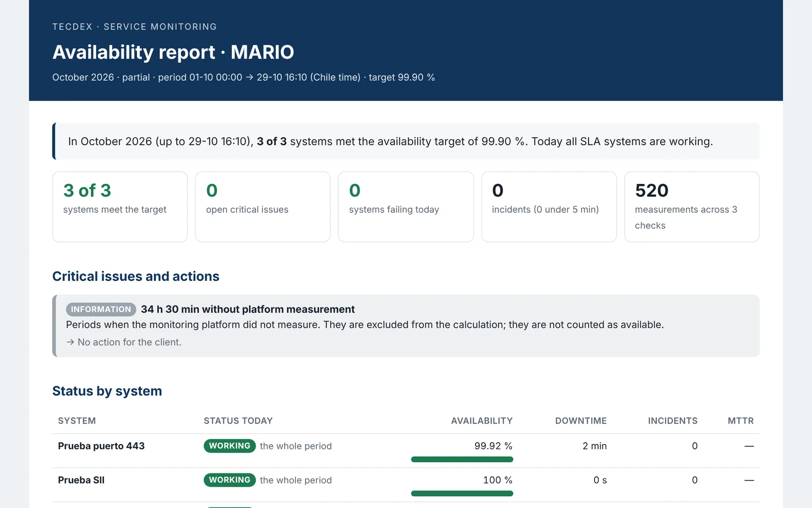The height and width of the screenshot is (508, 812).
Task: Click the INCIDENTS column header
Action: click(672, 421)
